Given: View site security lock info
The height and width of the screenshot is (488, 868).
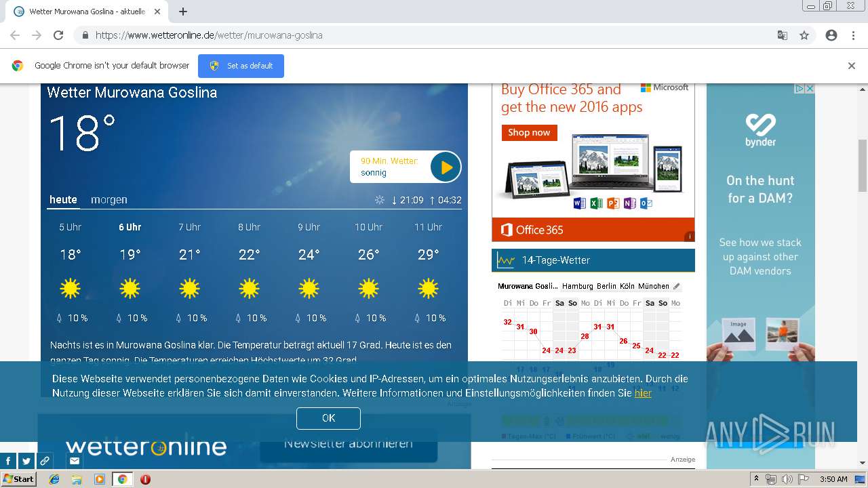Looking at the screenshot, I should (x=85, y=35).
